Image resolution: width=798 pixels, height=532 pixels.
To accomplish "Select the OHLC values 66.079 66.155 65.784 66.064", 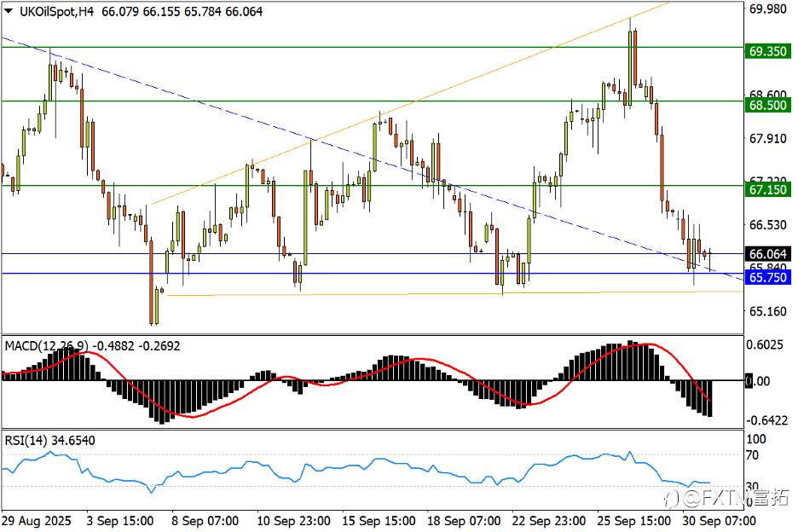I will click(x=182, y=11).
